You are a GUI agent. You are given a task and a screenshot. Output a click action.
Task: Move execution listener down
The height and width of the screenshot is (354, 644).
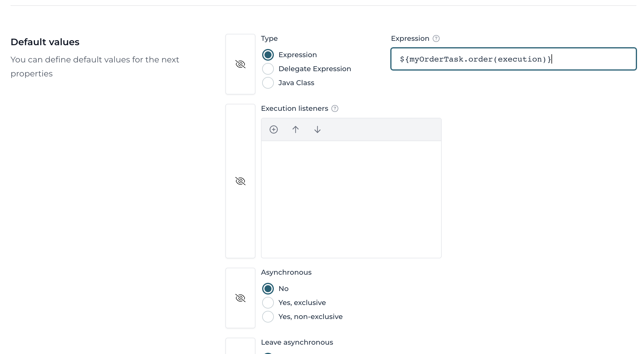317,129
